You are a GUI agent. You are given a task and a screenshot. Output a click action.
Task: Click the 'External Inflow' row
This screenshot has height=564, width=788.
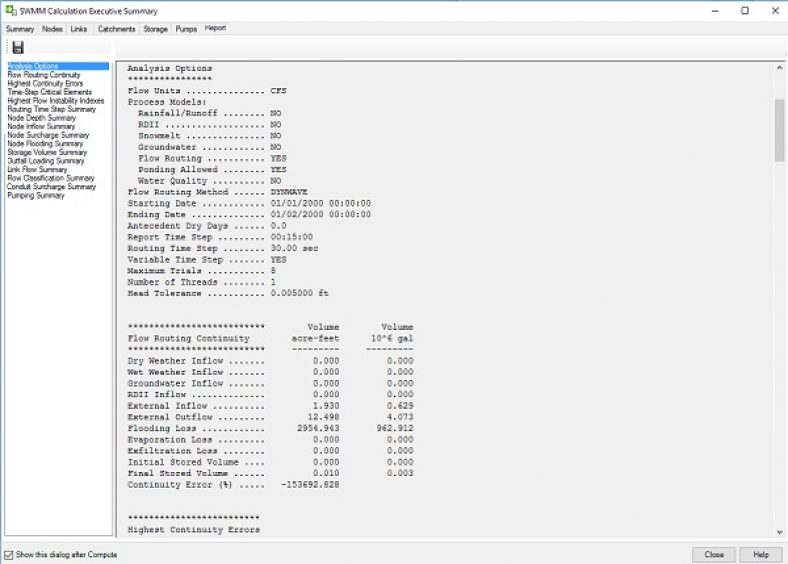click(270, 406)
